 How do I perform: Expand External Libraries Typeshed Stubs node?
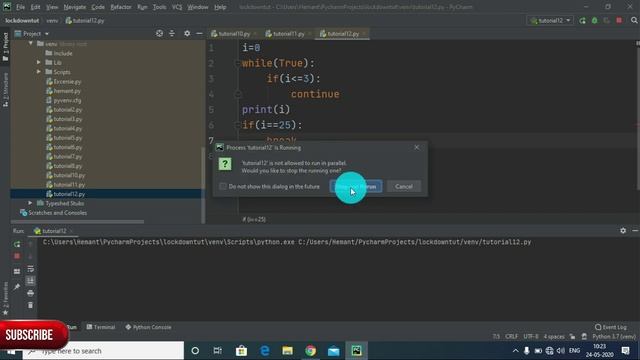click(30, 203)
